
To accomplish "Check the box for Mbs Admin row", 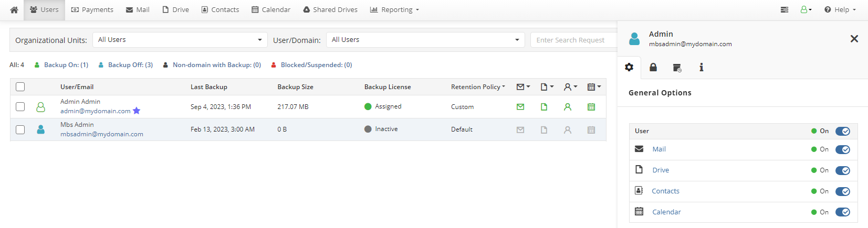I will 20,129.
